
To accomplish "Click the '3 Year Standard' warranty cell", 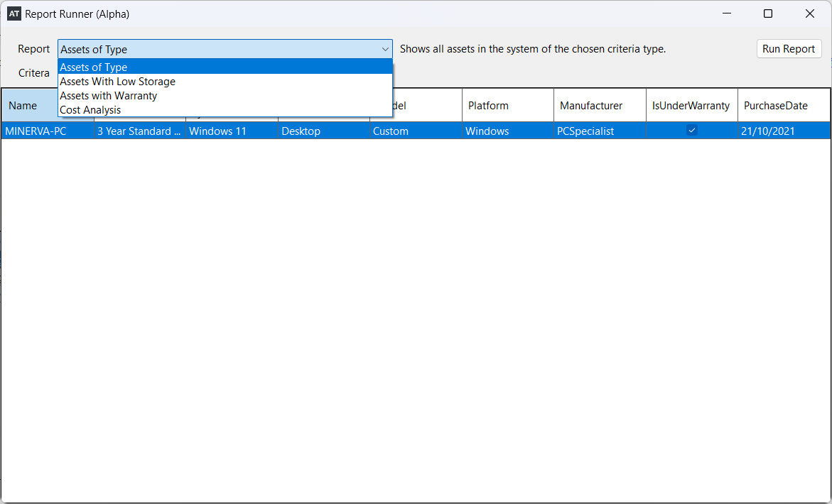I will tap(139, 131).
